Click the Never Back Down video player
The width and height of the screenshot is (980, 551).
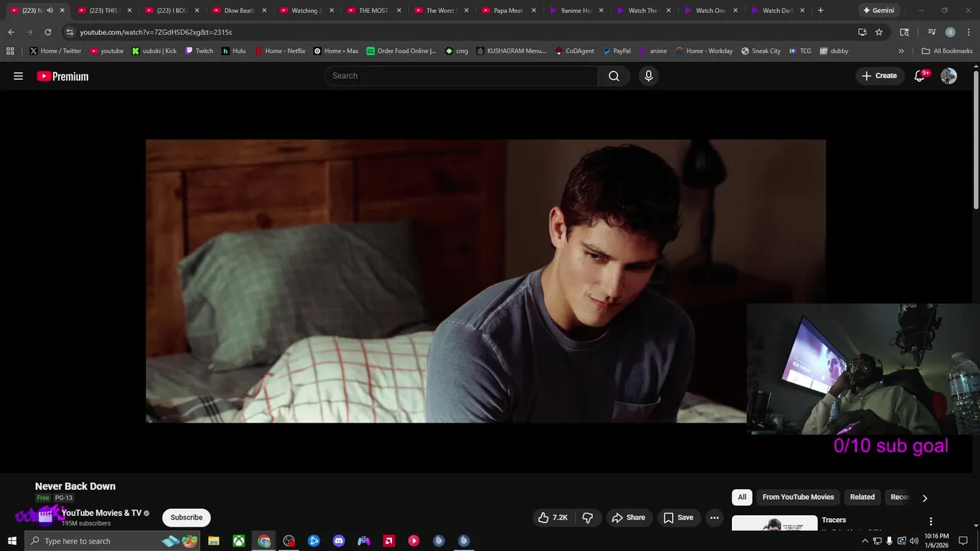coord(485,281)
